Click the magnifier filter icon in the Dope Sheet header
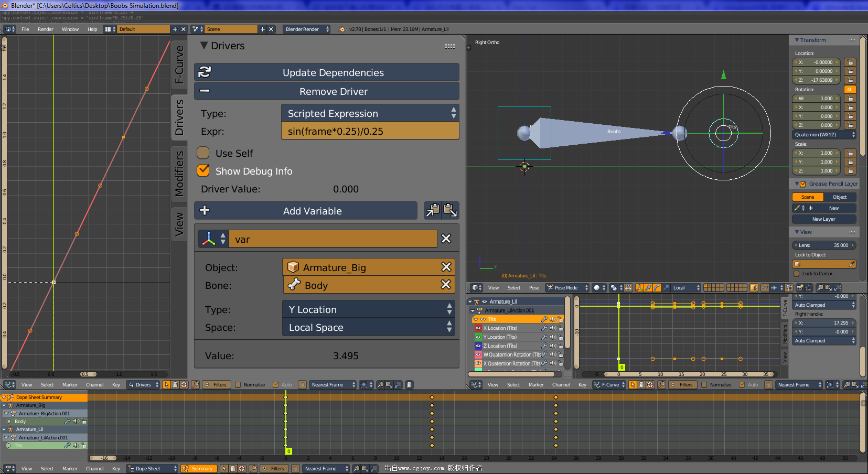The image size is (868, 474). 253,469
